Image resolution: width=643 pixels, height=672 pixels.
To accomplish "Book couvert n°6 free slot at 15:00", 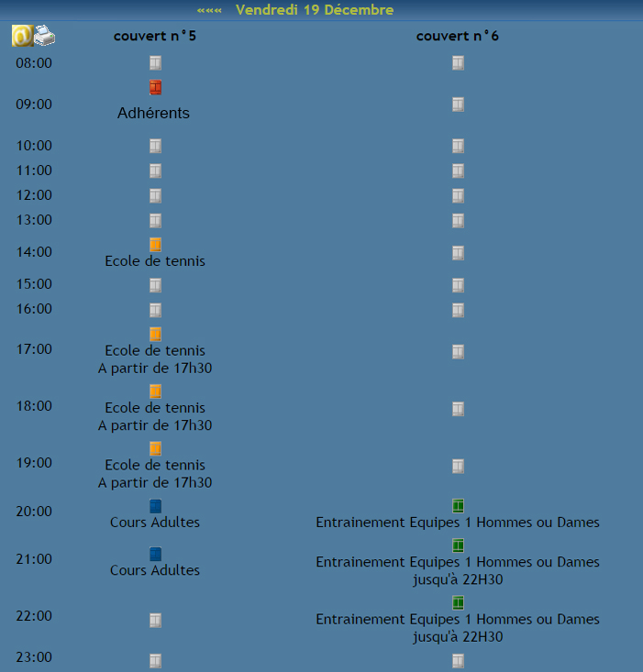I will 459,284.
